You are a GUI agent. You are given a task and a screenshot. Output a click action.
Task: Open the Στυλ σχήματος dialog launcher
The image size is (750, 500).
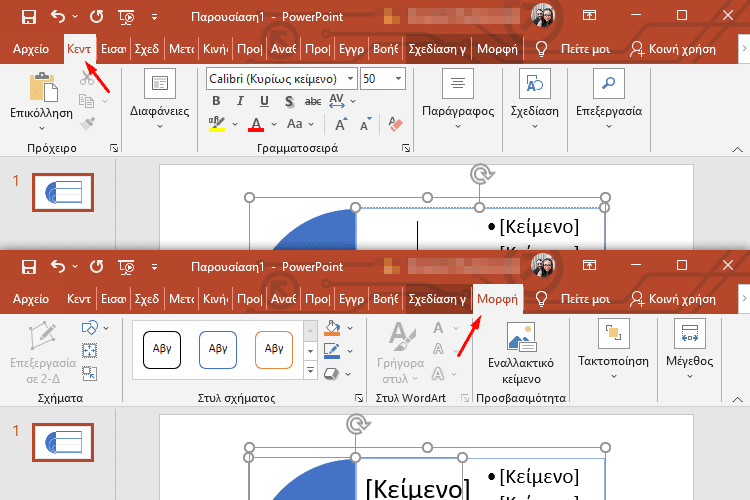[x=359, y=398]
